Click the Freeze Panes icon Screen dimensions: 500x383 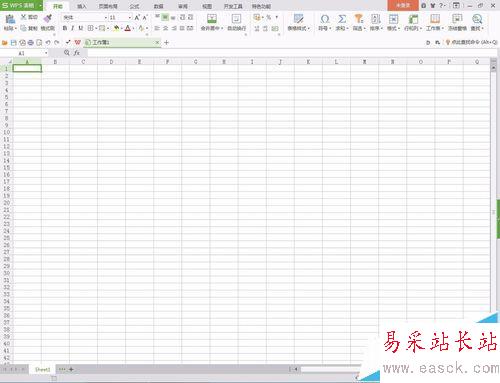point(457,18)
